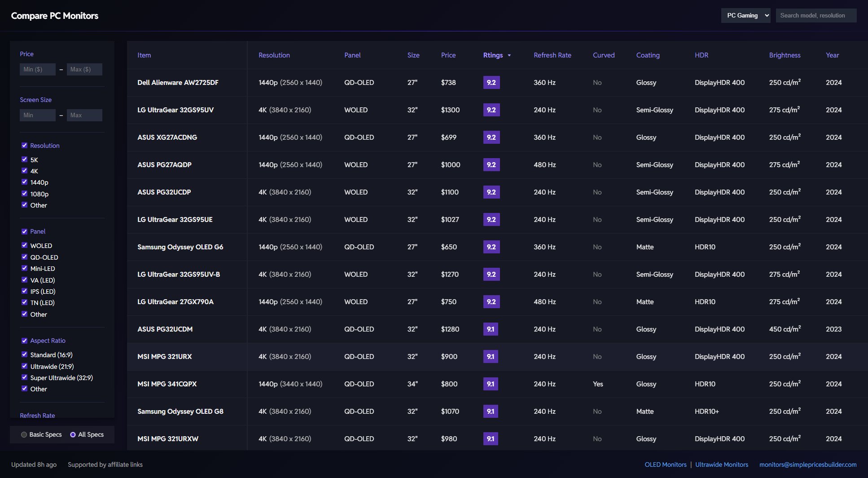Viewport: 868px width, 478px height.
Task: Click the minimum price input box
Action: point(38,70)
